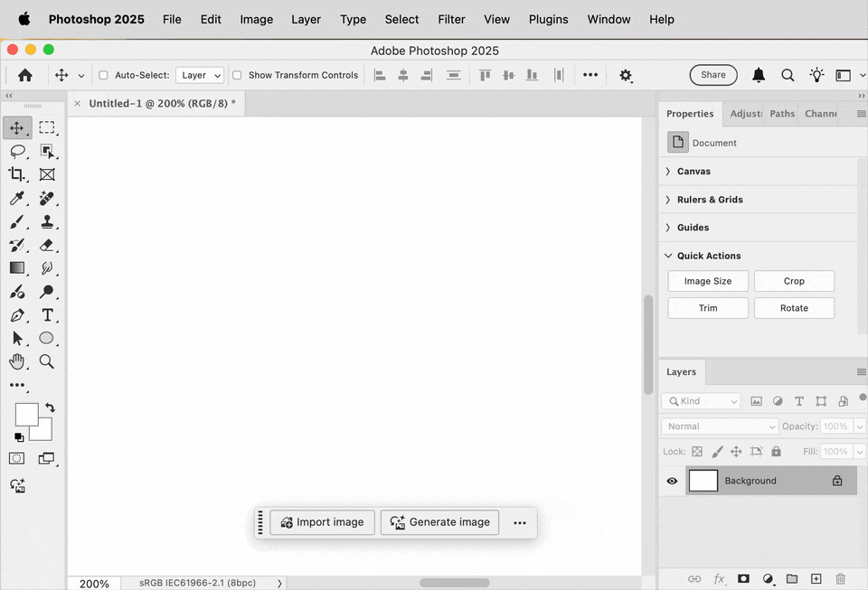Open the Filter menu
The width and height of the screenshot is (868, 590).
pyautogui.click(x=451, y=19)
